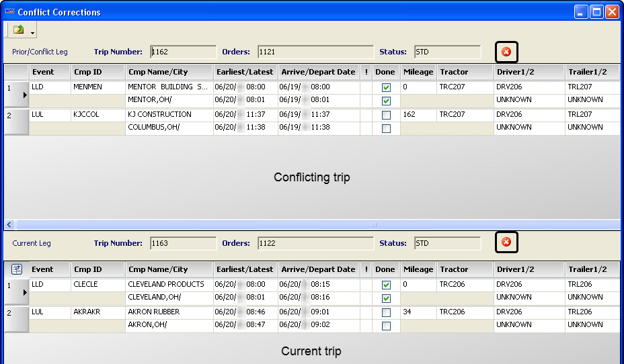This screenshot has width=624, height=364.
Task: Click the red X icon beside Prior/Conflict Leg status
Action: (x=506, y=52)
